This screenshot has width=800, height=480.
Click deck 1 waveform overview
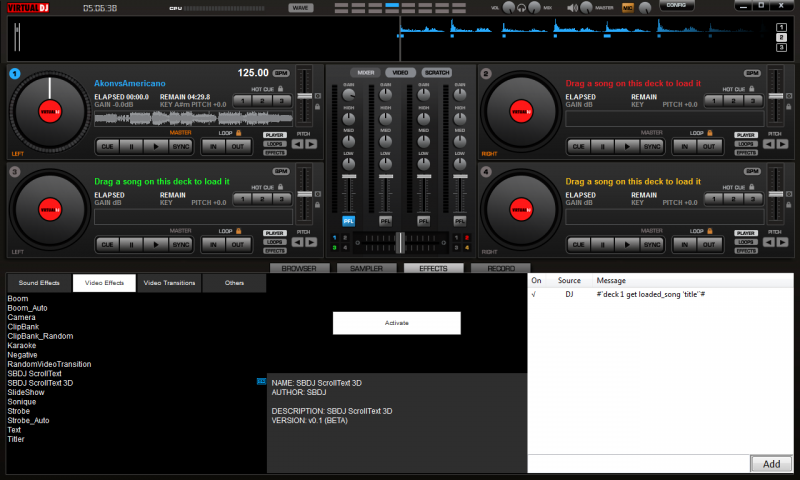tap(193, 118)
